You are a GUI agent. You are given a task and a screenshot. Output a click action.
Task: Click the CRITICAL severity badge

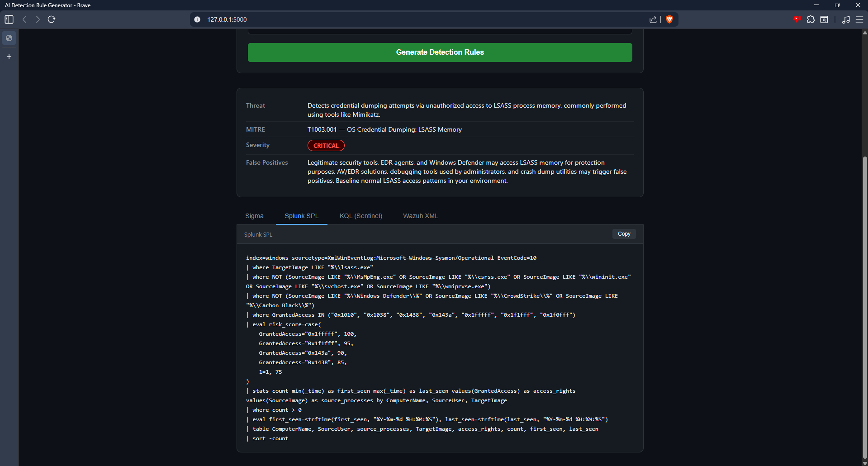point(326,146)
